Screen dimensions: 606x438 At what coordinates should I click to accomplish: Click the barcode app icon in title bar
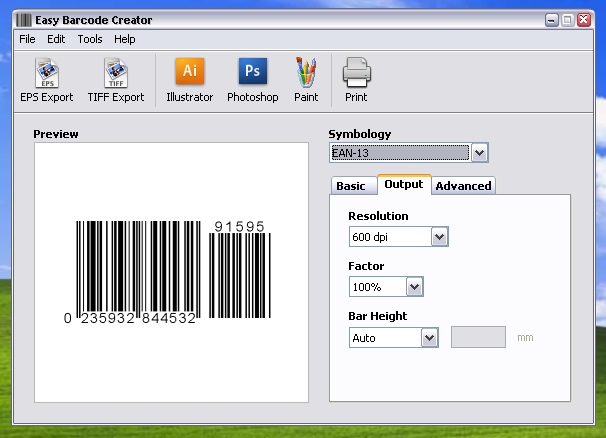pyautogui.click(x=24, y=20)
